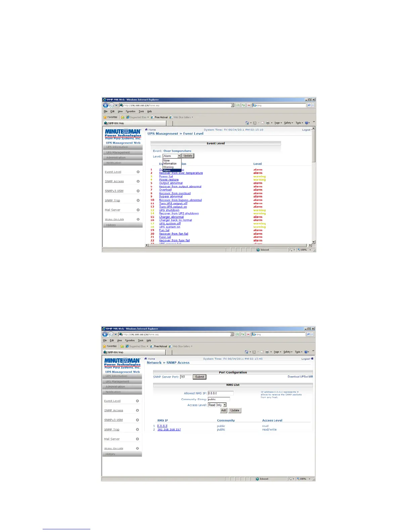Choose Warning in the Level dropdown list
The width and height of the screenshot is (411, 532).
tap(172, 167)
